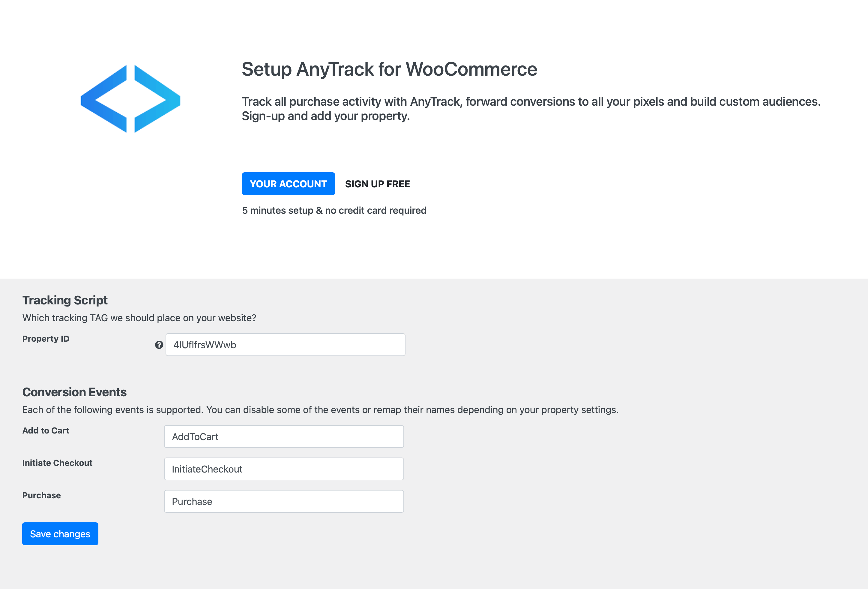Click the AnyTrack logo image

coord(130,99)
